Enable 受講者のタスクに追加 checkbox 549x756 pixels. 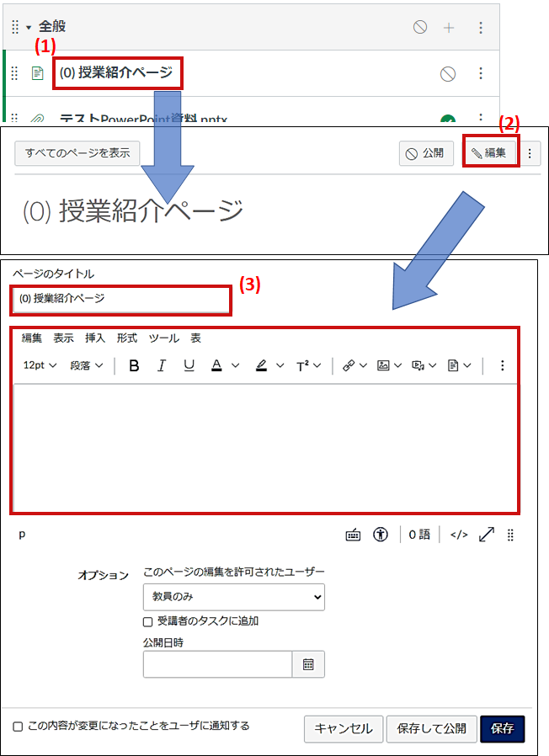[148, 622]
